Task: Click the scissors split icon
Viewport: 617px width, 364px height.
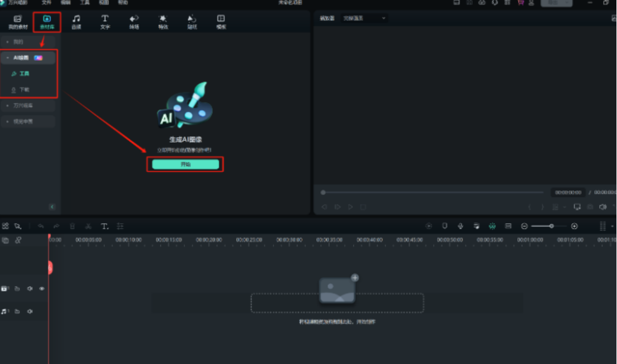Action: 88,226
